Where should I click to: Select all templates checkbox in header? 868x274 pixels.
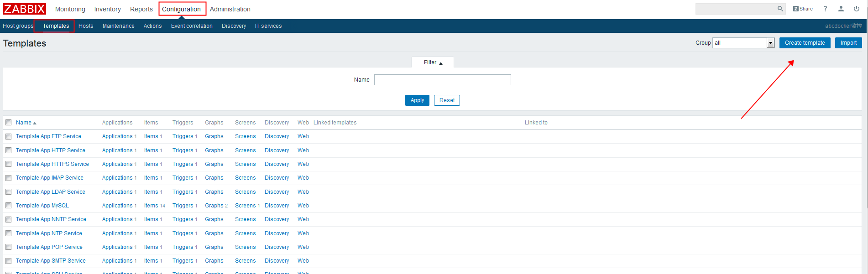[8, 123]
